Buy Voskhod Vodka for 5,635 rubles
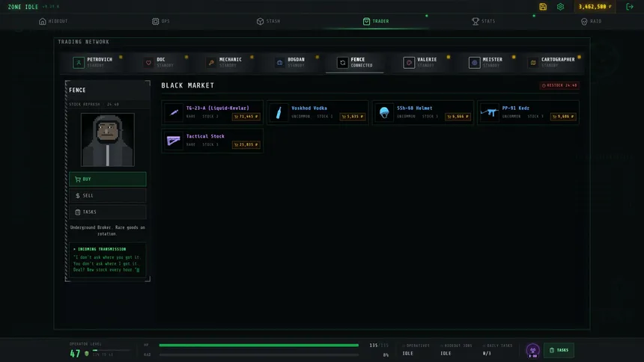Viewport: 644px width, 362px height. tap(353, 117)
